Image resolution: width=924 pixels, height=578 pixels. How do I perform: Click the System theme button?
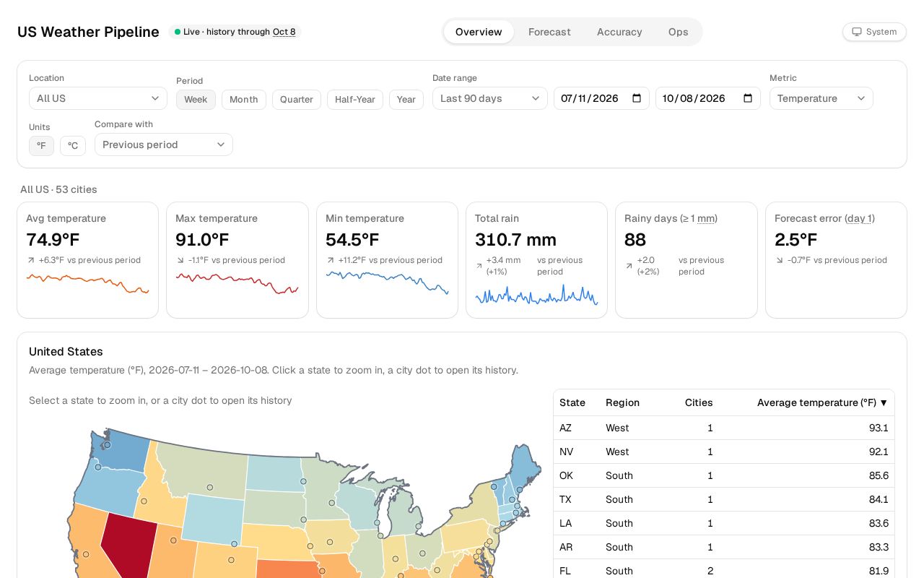(874, 32)
